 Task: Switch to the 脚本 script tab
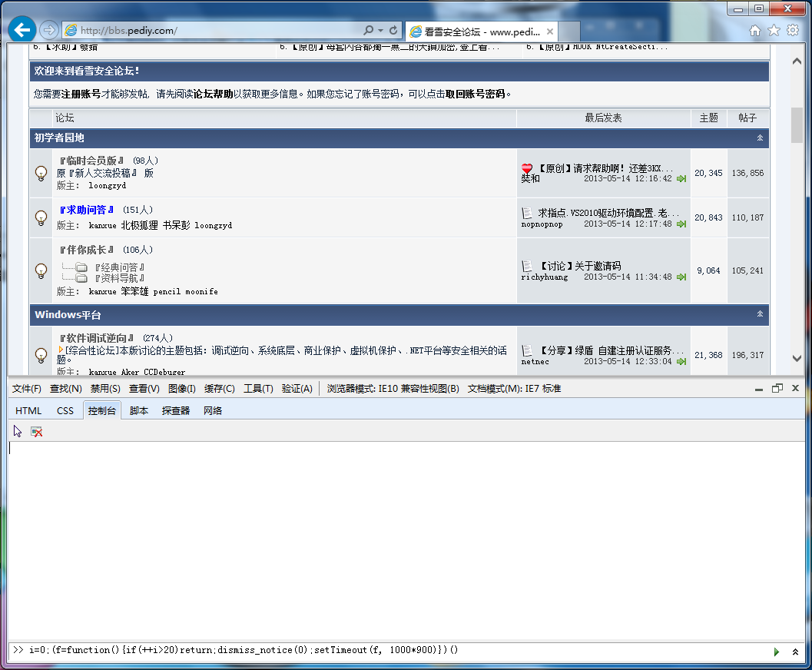pos(139,410)
